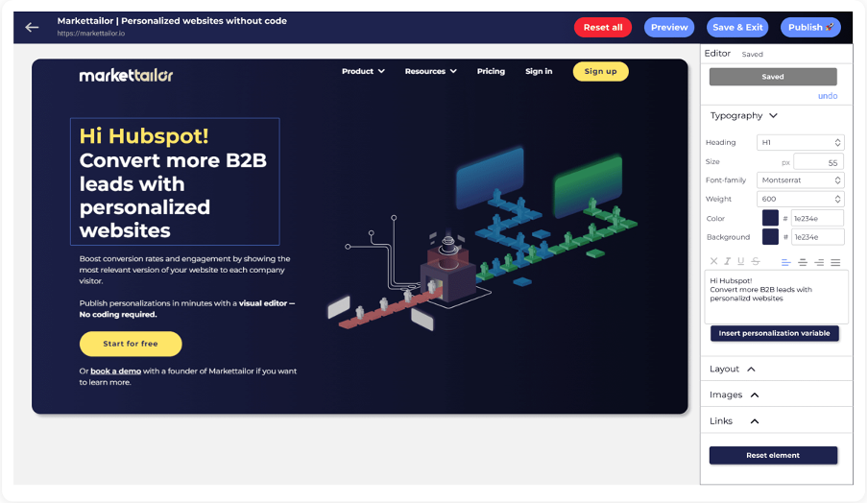
Task: Clear text formatting with X icon
Action: (x=713, y=261)
